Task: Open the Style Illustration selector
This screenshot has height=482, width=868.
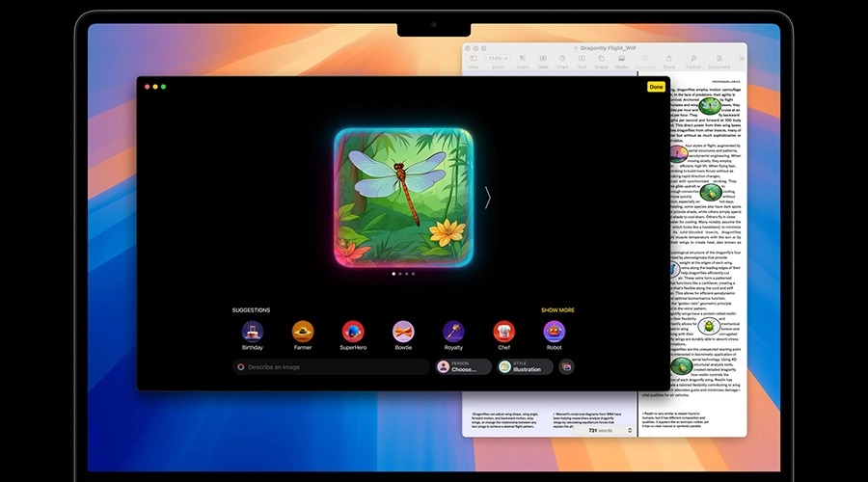Action: (526, 367)
